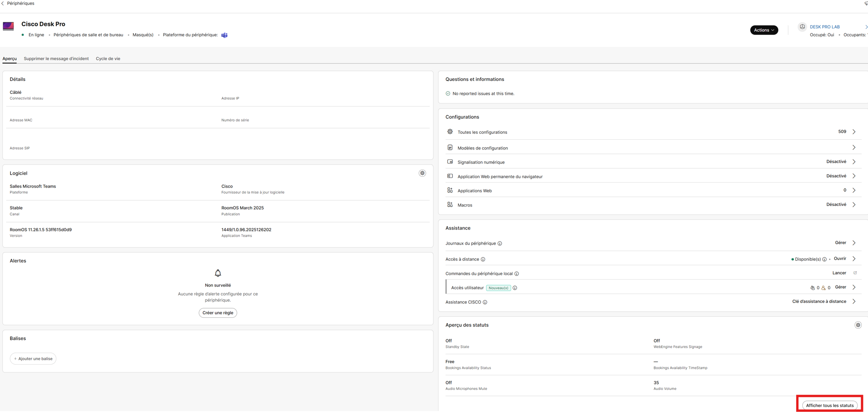Screen dimensions: 868x412
Task: Click Créer une règle button
Action: point(218,313)
